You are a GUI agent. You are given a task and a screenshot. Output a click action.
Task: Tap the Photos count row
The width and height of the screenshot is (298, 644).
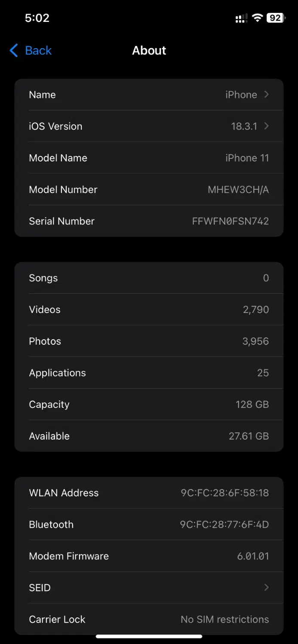tap(149, 341)
